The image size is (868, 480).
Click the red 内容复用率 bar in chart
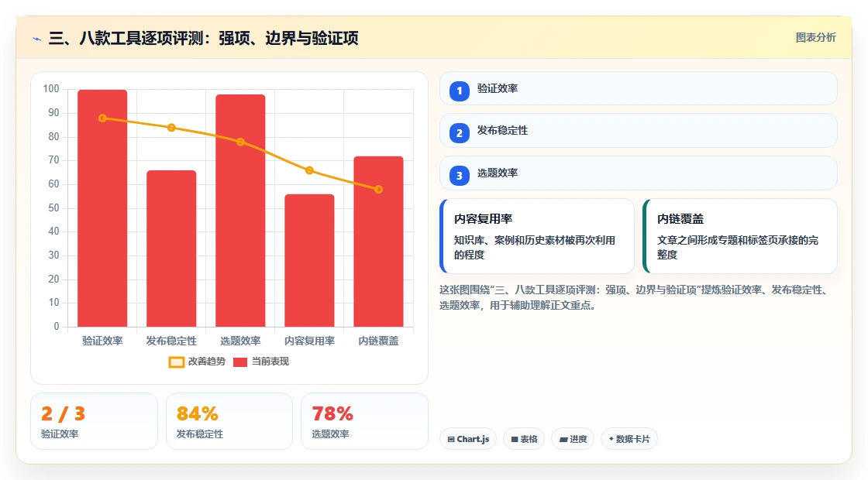pos(309,260)
